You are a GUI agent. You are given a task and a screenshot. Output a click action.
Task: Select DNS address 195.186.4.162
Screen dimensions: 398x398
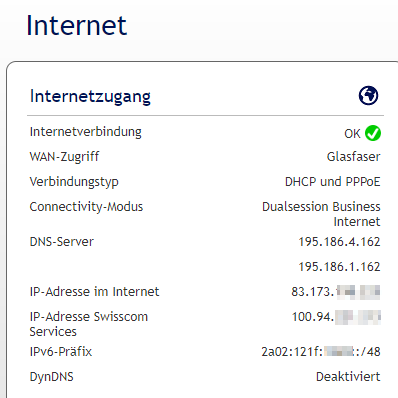click(339, 242)
